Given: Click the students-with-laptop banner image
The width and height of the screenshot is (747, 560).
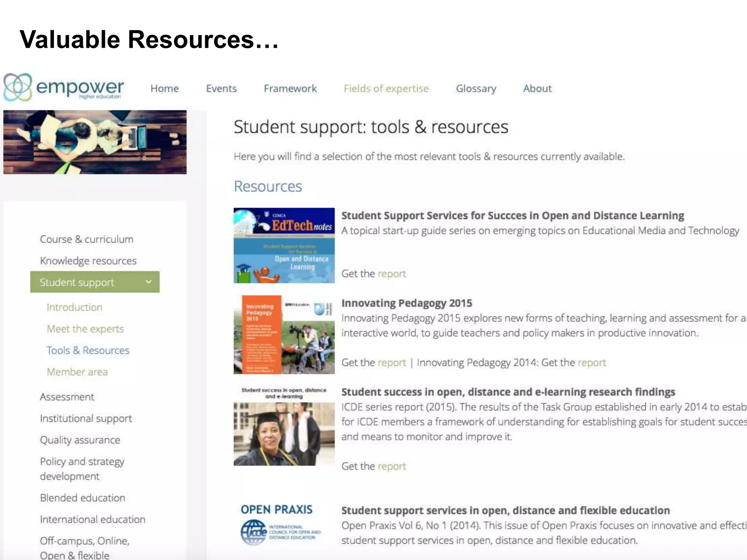Looking at the screenshot, I should click(x=95, y=142).
